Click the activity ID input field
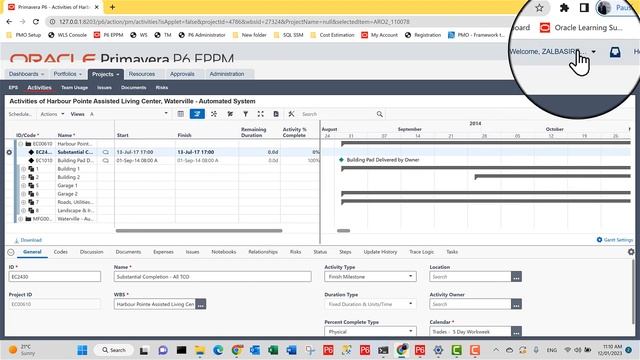The width and height of the screenshot is (640, 360). (x=55, y=277)
